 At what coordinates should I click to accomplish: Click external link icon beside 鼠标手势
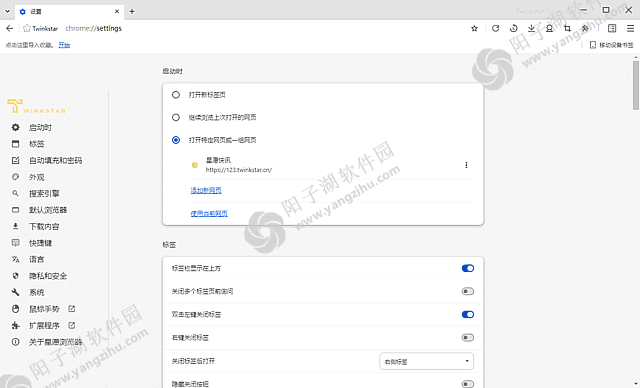point(71,309)
